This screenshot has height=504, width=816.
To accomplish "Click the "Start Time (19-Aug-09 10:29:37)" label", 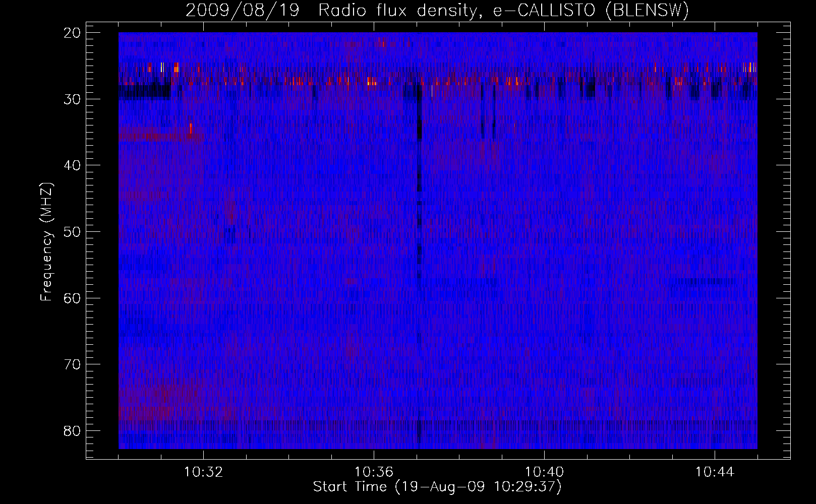I will coord(437,487).
